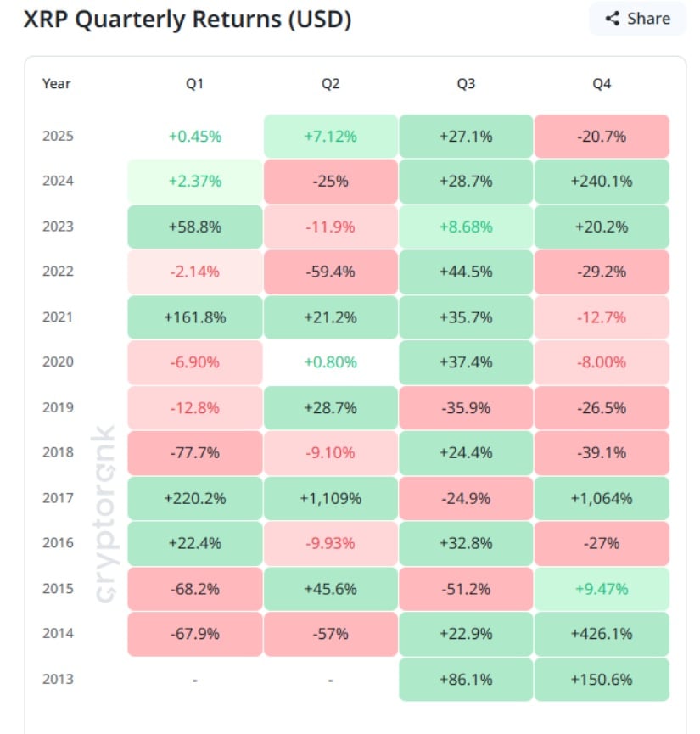Click the 2022 Q2 cell showing -59.4%
The height and width of the screenshot is (734, 700).
coord(330,272)
